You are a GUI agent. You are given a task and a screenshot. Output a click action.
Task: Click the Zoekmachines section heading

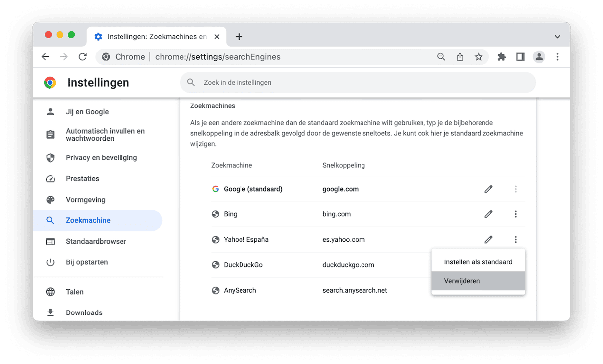click(x=213, y=106)
